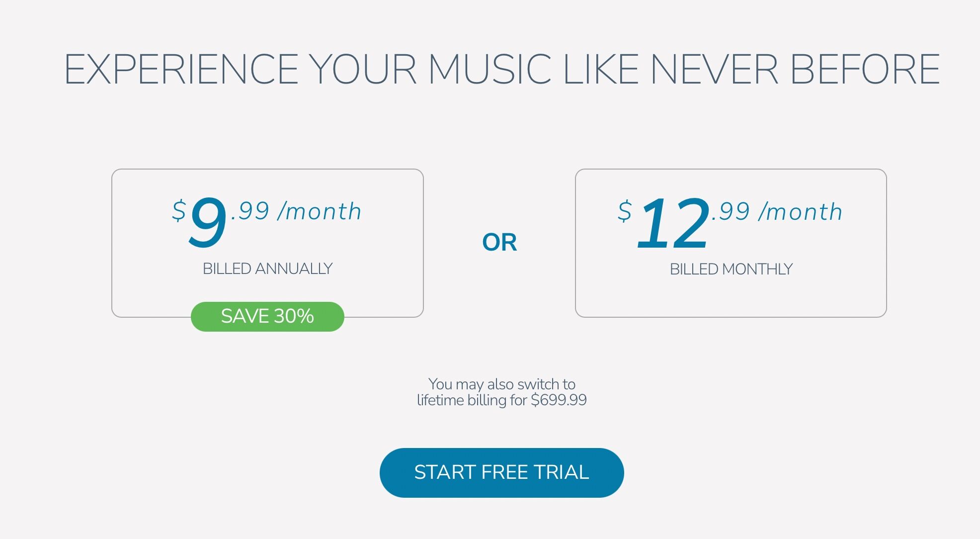Viewport: 980px width, 539px height.
Task: Click the 'You may also switch to' line
Action: coord(501,384)
